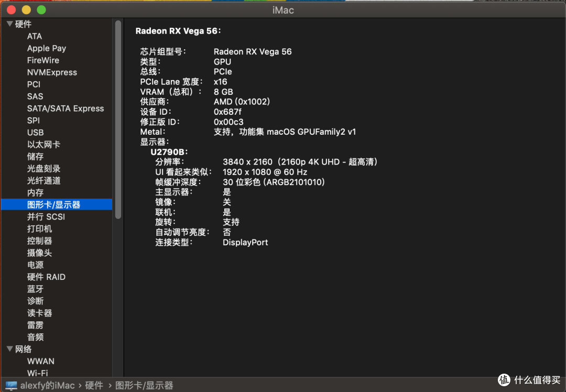Show 内存 memory information
The image size is (566, 392).
tap(35, 192)
